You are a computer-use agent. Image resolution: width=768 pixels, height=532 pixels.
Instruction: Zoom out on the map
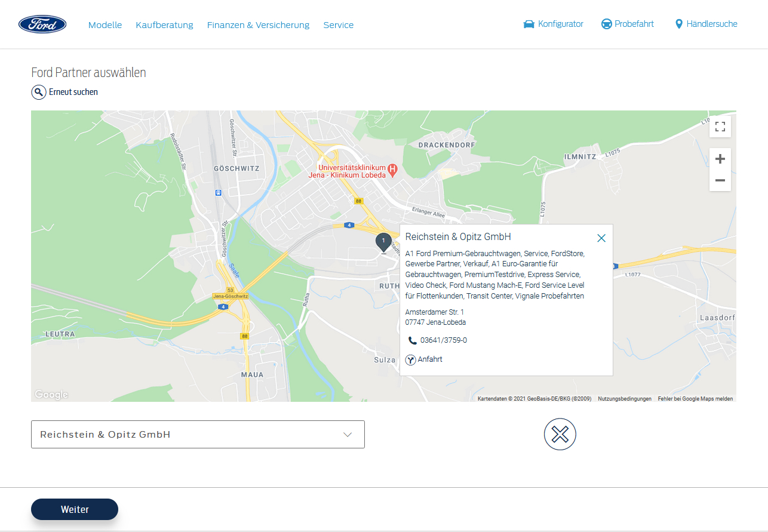pos(720,180)
